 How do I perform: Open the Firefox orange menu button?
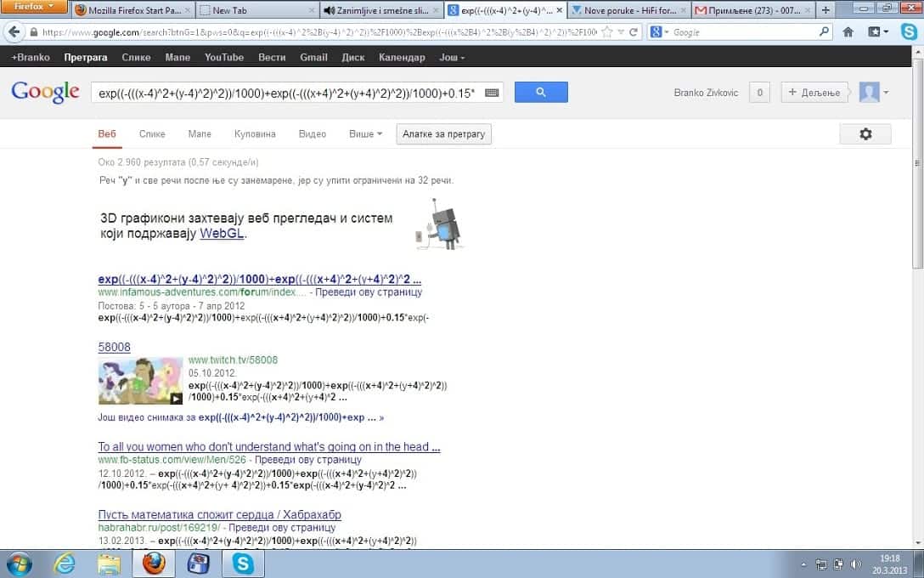34,7
